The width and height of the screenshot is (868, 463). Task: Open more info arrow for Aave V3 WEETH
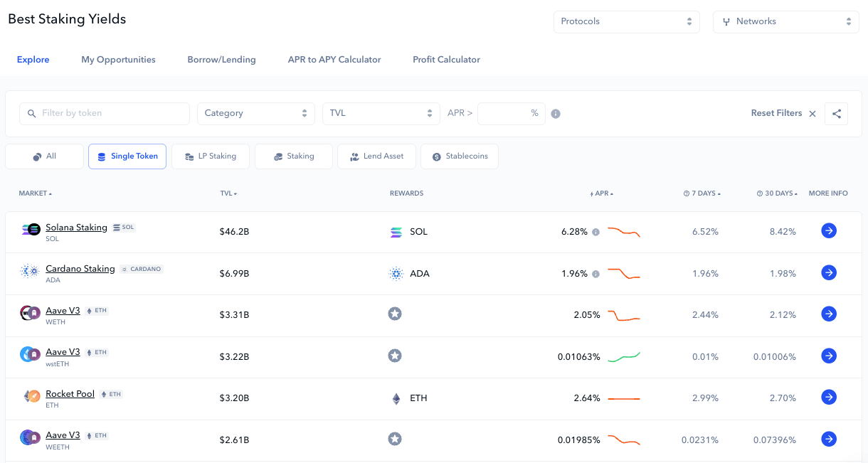click(x=828, y=439)
